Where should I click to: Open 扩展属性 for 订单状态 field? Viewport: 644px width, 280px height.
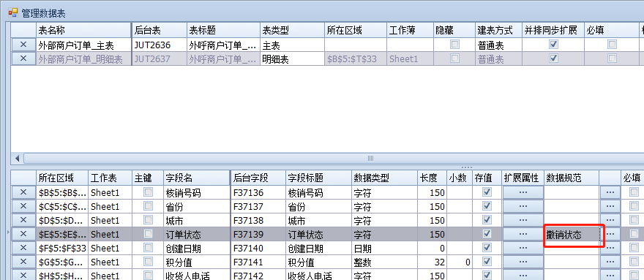[523, 234]
